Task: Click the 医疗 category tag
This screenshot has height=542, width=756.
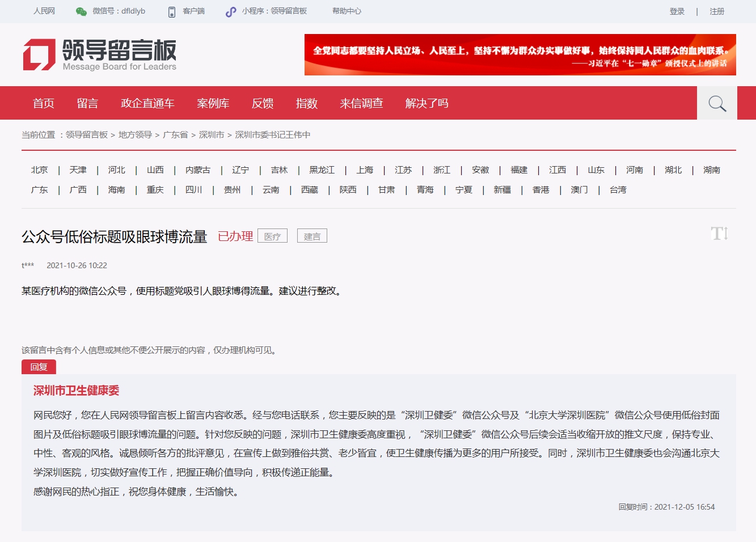Action: click(272, 236)
